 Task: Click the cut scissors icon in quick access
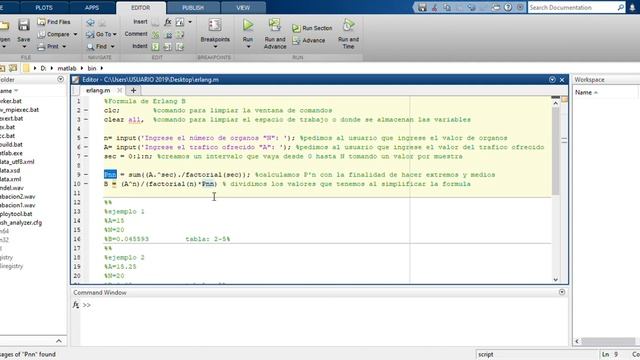(435, 7)
